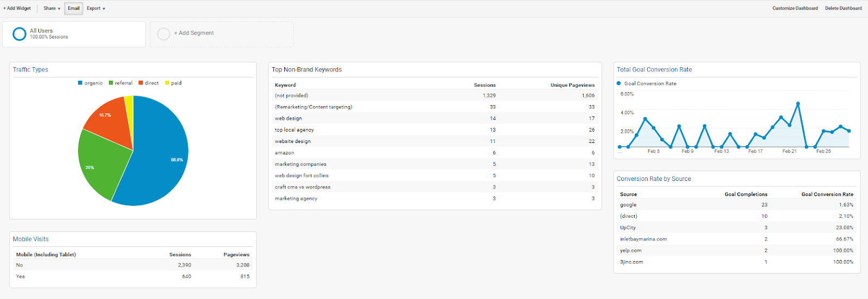Click the 3,208 pageviews value
This screenshot has height=299, width=868.
coord(242,265)
